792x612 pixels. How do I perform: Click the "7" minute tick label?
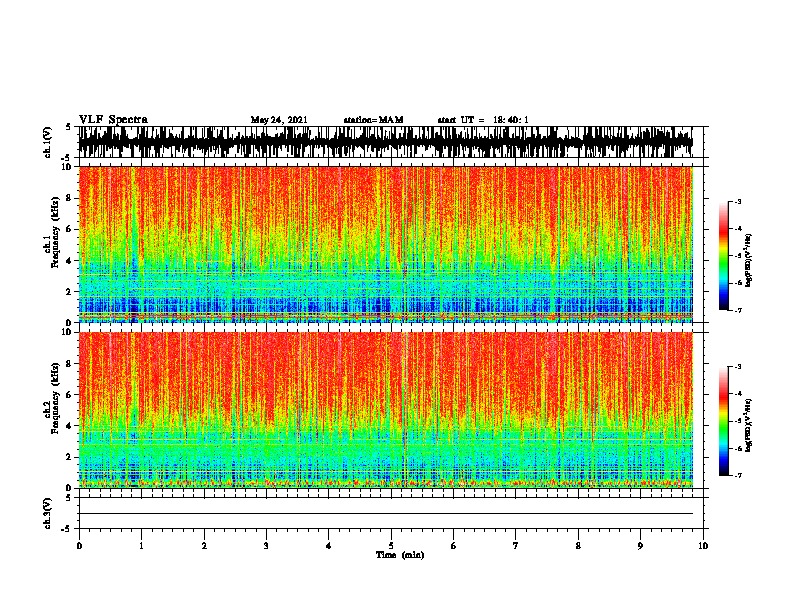tap(516, 546)
